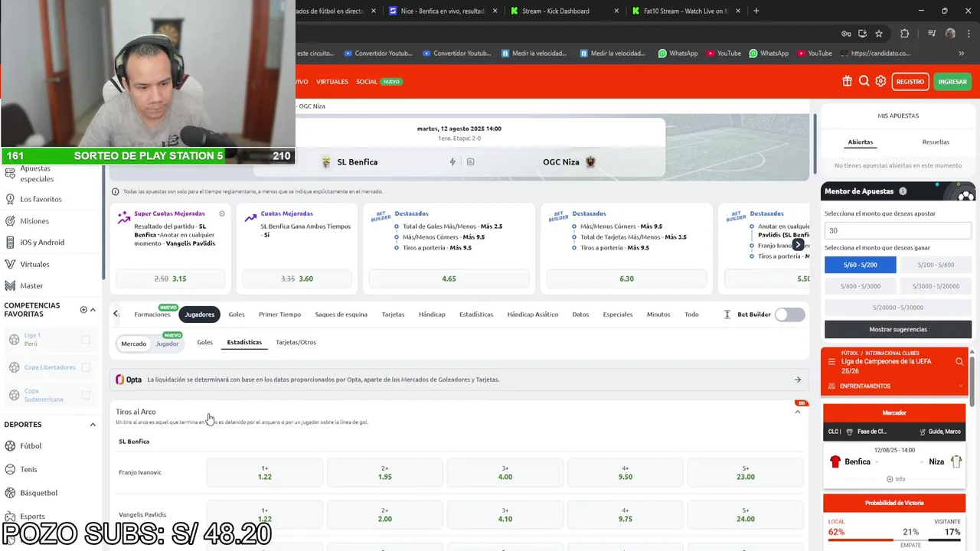Open the Opta info arrow
Image resolution: width=980 pixels, height=551 pixels.
coord(798,380)
